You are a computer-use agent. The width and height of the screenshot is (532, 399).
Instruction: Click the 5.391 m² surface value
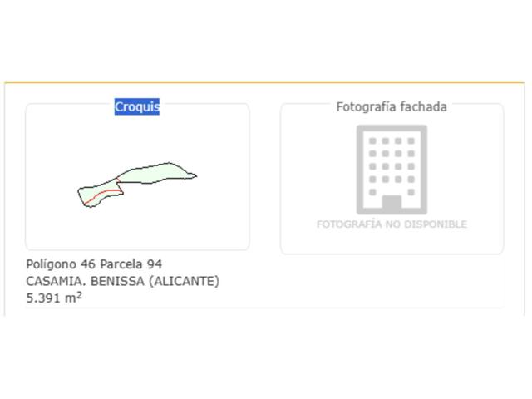[54, 298]
